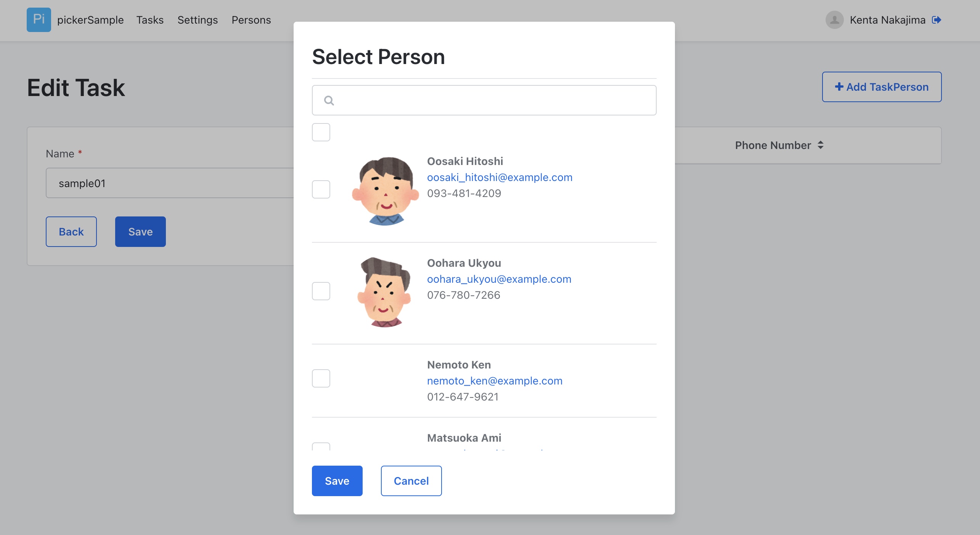Click the Phone Number sort arrows icon
Viewport: 980px width, 535px height.
tap(821, 145)
